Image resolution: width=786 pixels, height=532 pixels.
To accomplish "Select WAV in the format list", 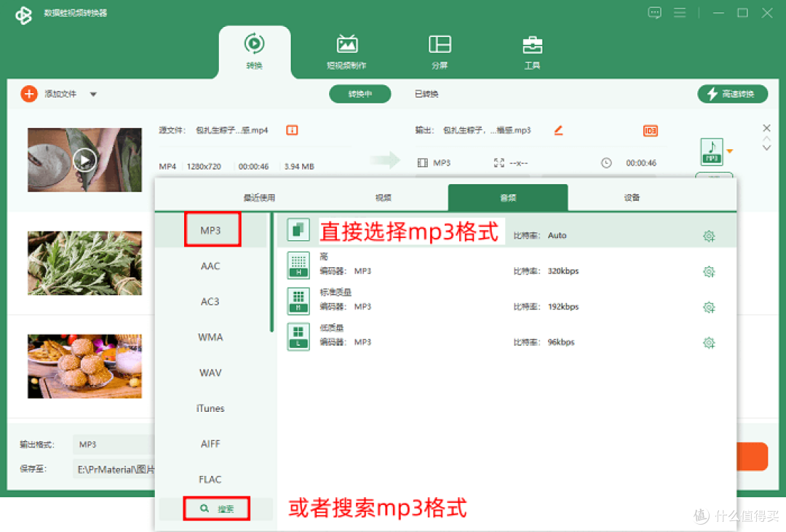I will point(210,373).
